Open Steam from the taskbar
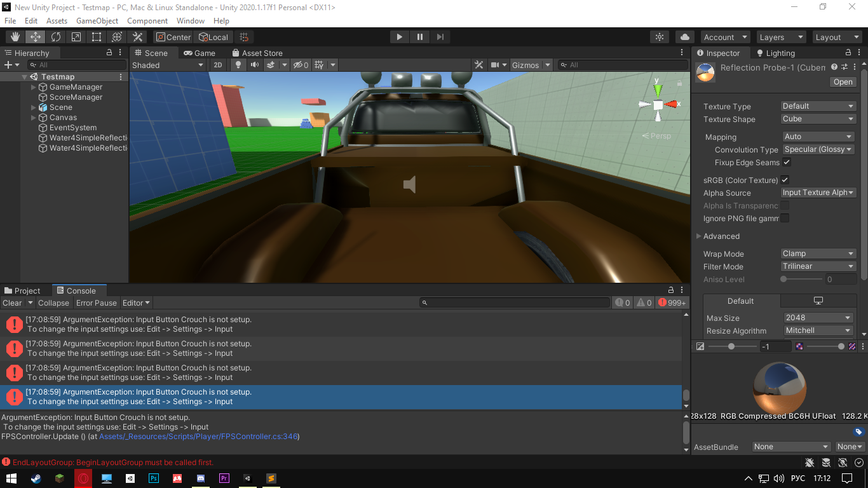868x488 pixels. [36, 478]
